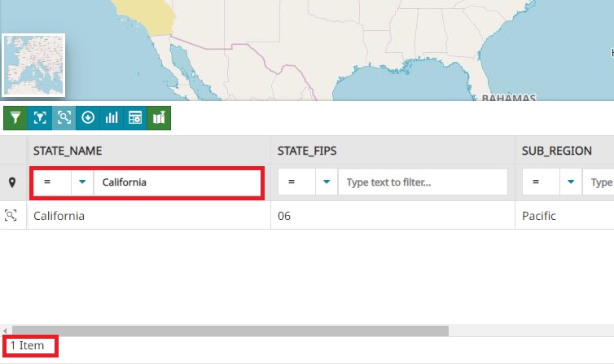Click the overview map thumbnail
The height and width of the screenshot is (364, 614).
coord(33,65)
